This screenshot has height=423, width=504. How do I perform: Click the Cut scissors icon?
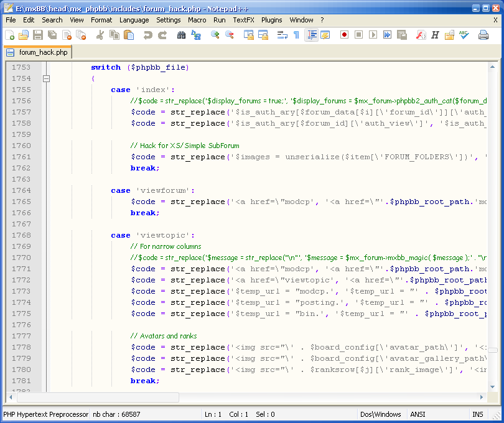point(100,35)
